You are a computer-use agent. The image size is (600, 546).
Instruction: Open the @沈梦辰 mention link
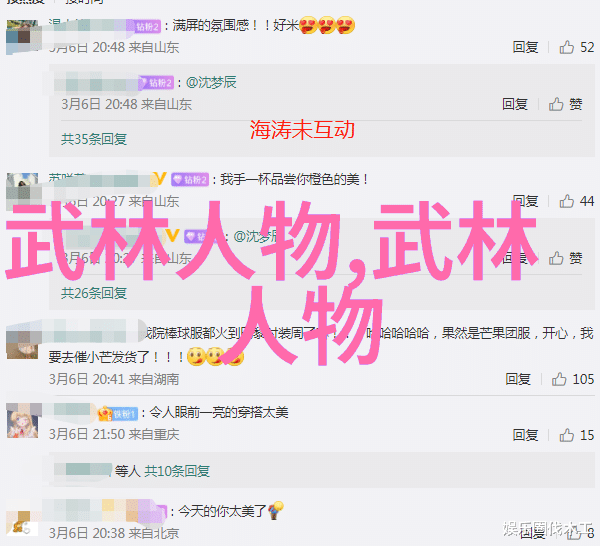pos(211,82)
